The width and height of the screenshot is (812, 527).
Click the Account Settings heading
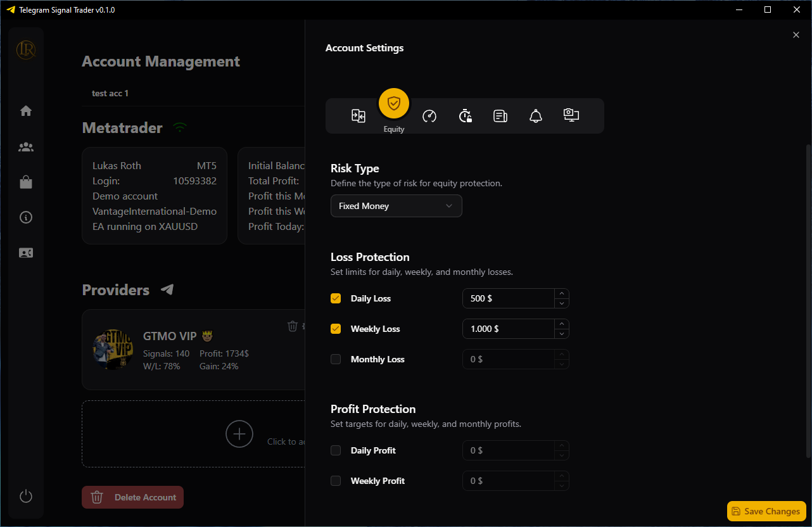(x=364, y=48)
